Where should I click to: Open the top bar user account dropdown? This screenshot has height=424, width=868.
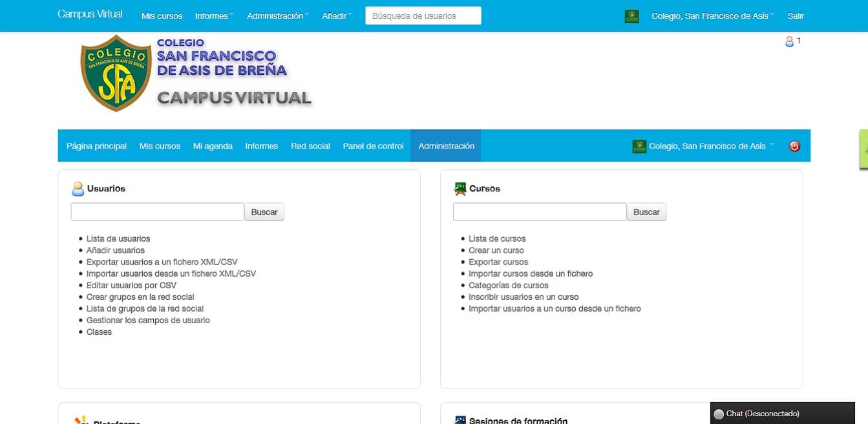714,16
